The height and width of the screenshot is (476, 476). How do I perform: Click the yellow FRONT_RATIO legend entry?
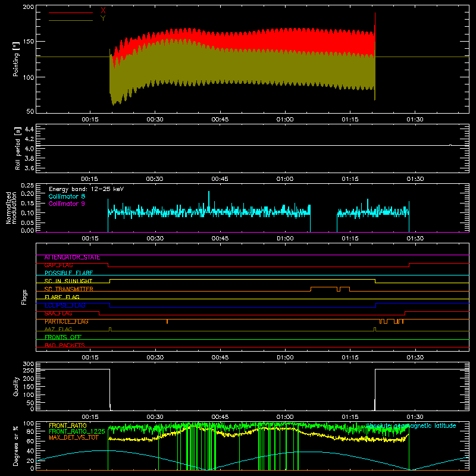tap(68, 425)
